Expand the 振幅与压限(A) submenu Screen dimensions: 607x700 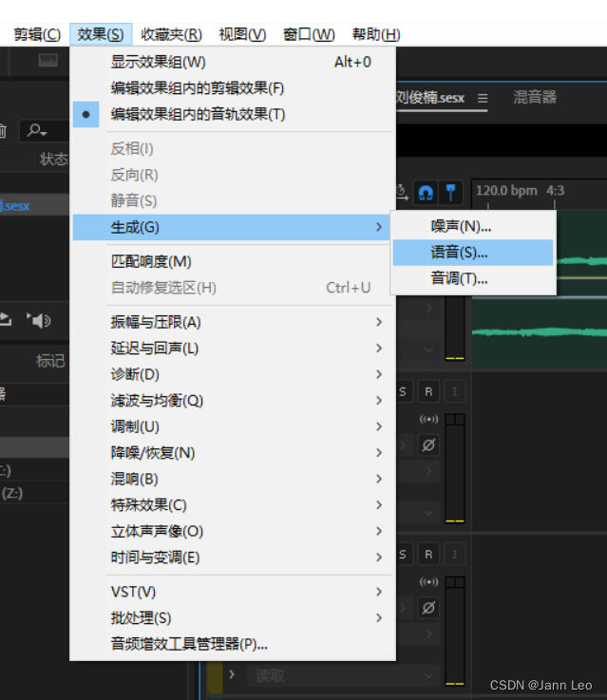coord(233,322)
